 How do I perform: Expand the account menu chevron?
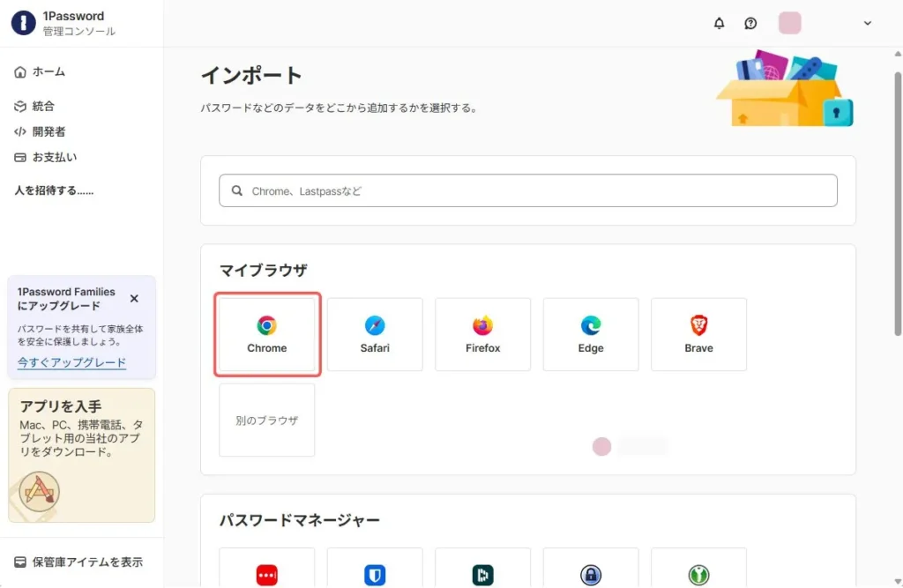pyautogui.click(x=867, y=24)
